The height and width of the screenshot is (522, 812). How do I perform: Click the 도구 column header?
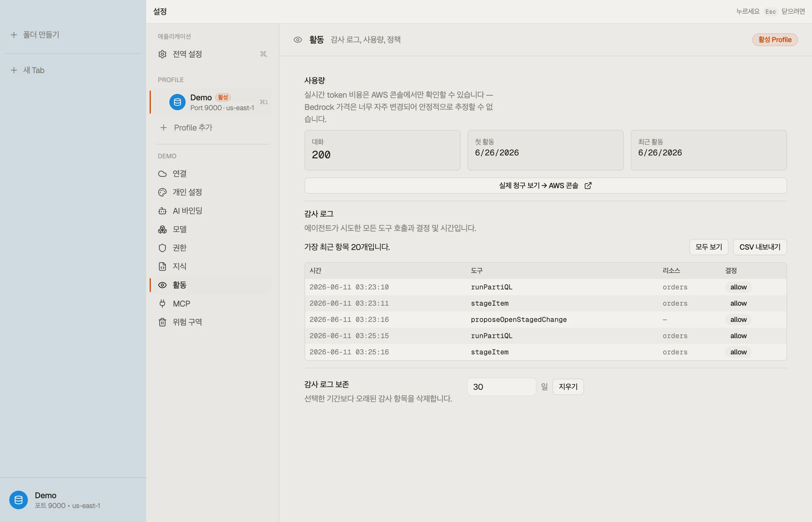pos(476,271)
